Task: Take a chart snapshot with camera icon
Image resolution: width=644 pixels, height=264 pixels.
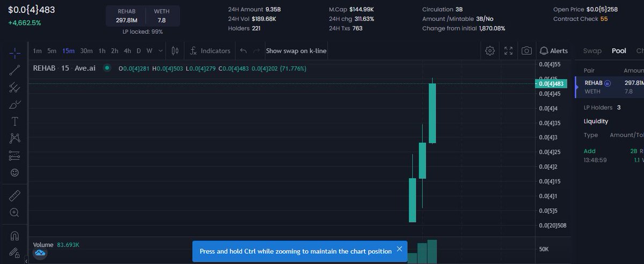Action: [x=526, y=50]
